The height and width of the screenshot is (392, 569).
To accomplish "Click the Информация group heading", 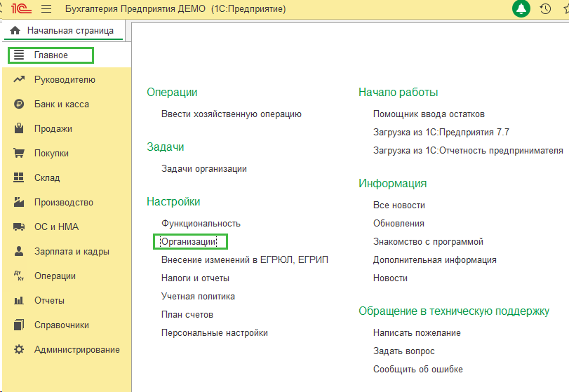I will coord(393,184).
